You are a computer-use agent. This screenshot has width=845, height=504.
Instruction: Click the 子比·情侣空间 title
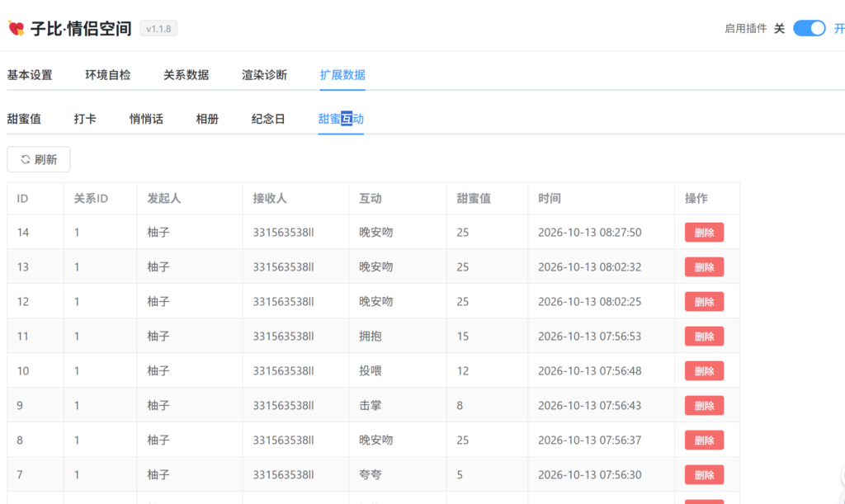(x=81, y=29)
